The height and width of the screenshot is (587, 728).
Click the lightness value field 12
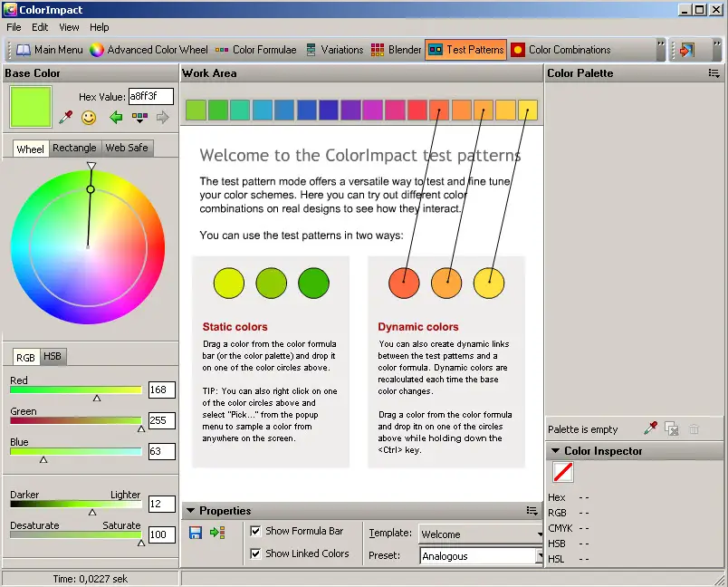161,504
